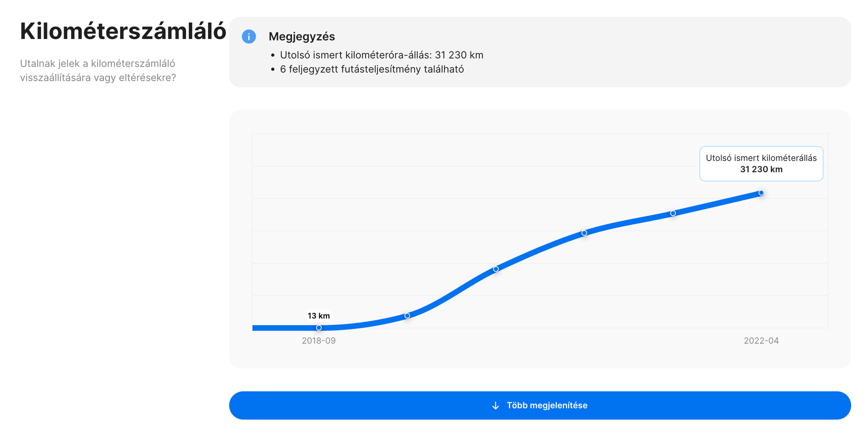The image size is (868, 436).
Task: Select the third data point on curve
Action: tap(496, 269)
